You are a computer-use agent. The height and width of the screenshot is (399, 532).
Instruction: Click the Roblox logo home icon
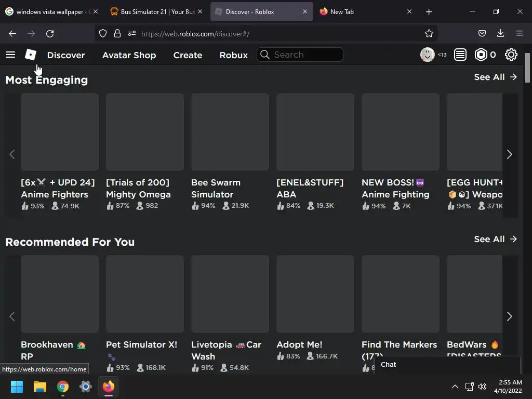click(x=31, y=55)
